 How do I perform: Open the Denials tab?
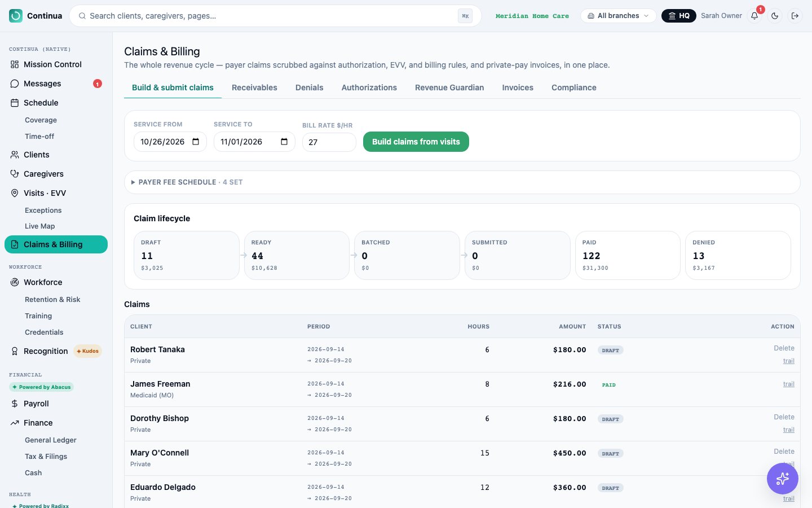coord(310,87)
